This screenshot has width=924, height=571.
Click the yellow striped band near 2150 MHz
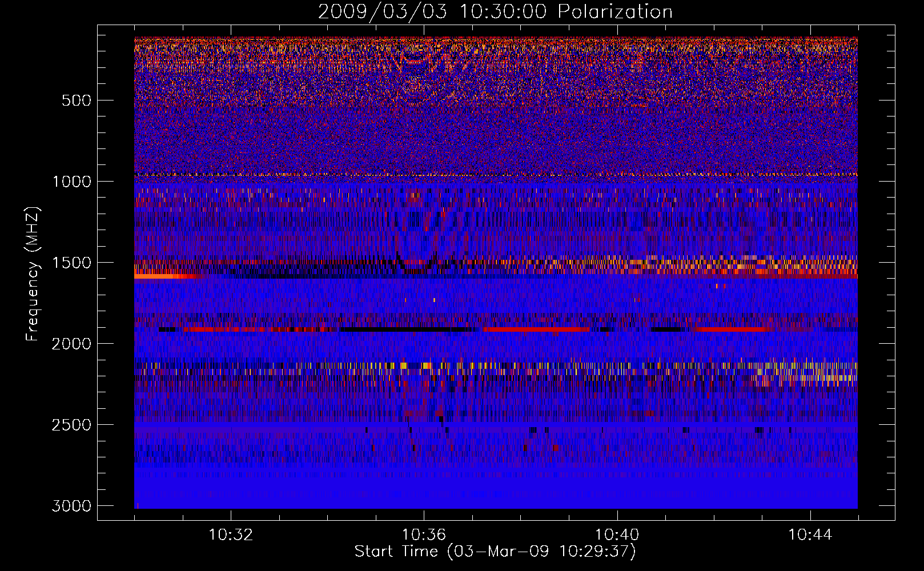pos(496,365)
